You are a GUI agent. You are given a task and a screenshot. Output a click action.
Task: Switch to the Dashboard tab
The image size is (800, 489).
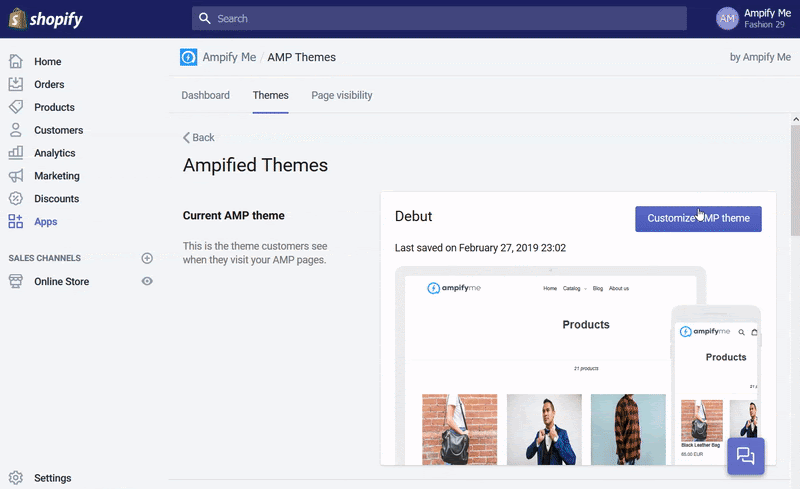tap(206, 95)
